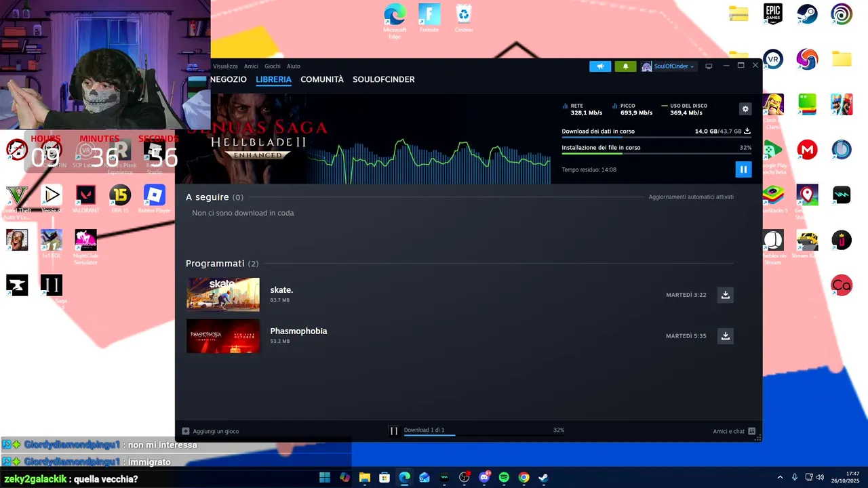Open Discord from the taskbar

pyautogui.click(x=484, y=477)
